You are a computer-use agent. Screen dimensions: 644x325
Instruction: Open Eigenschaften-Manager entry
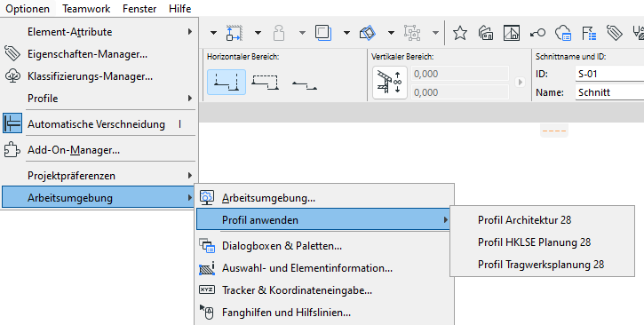99,54
